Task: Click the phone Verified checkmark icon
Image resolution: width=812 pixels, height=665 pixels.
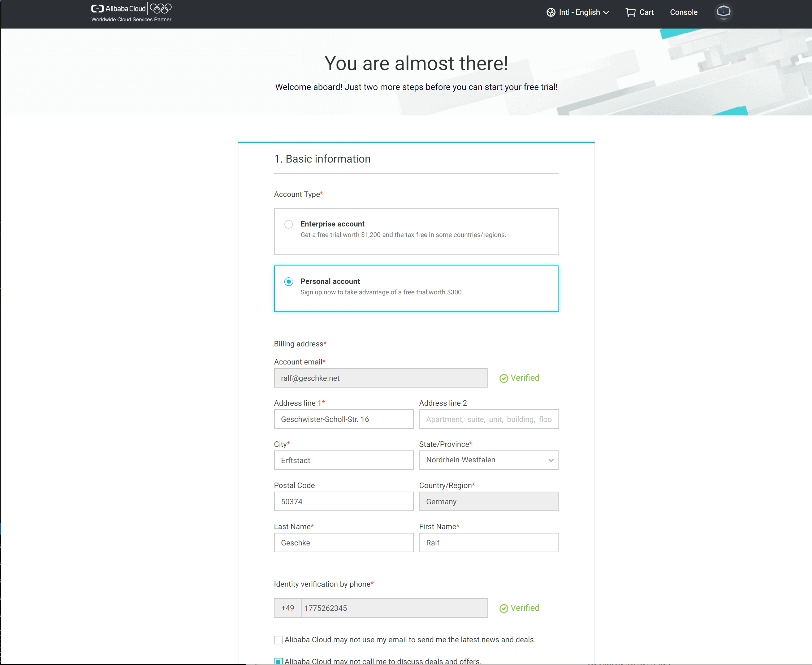Action: [x=504, y=608]
